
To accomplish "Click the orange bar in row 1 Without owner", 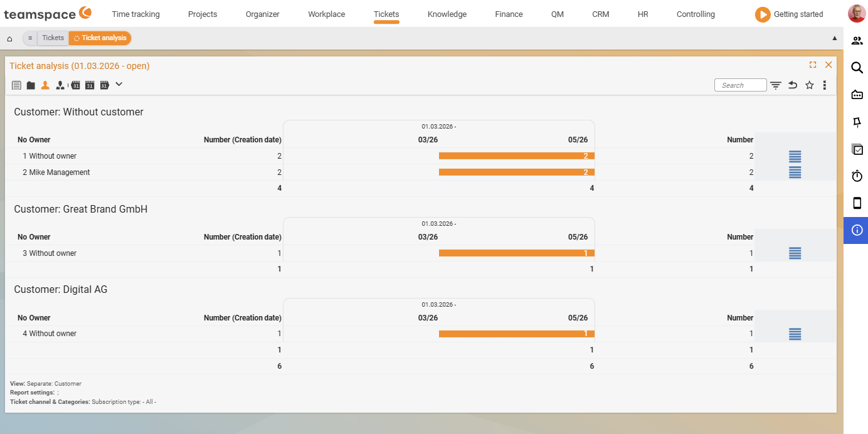I will (517, 156).
